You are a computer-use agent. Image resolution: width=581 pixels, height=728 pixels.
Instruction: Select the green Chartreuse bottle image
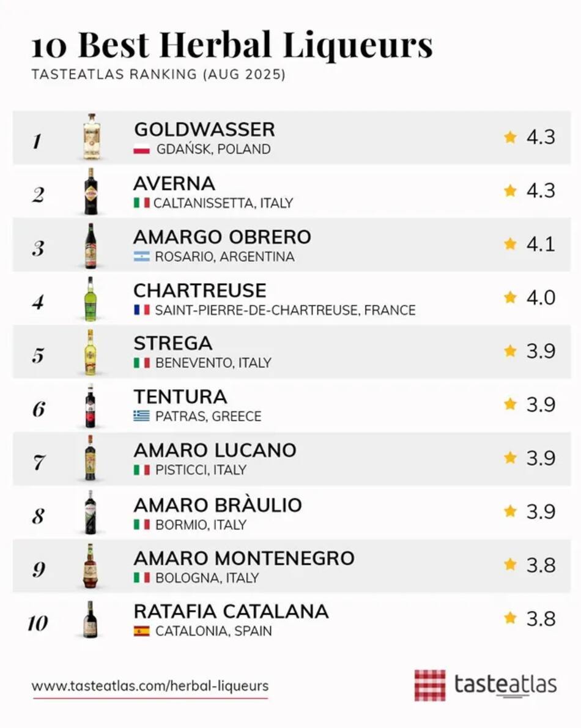pos(91,299)
